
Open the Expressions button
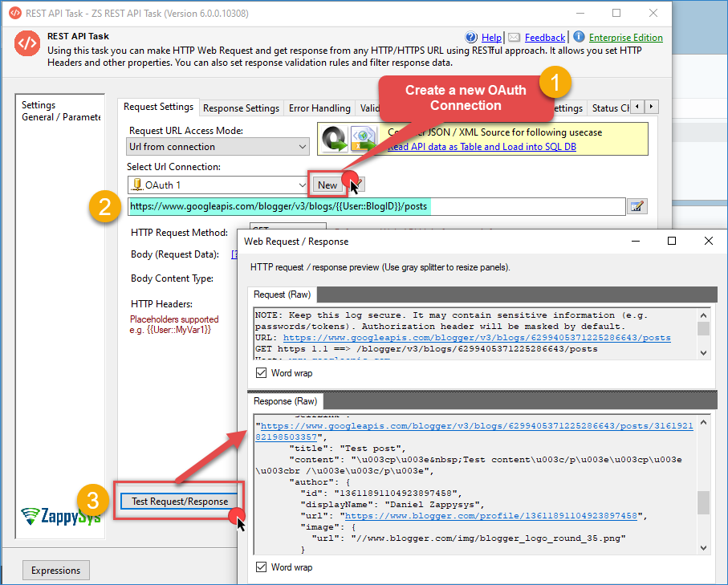point(55,571)
